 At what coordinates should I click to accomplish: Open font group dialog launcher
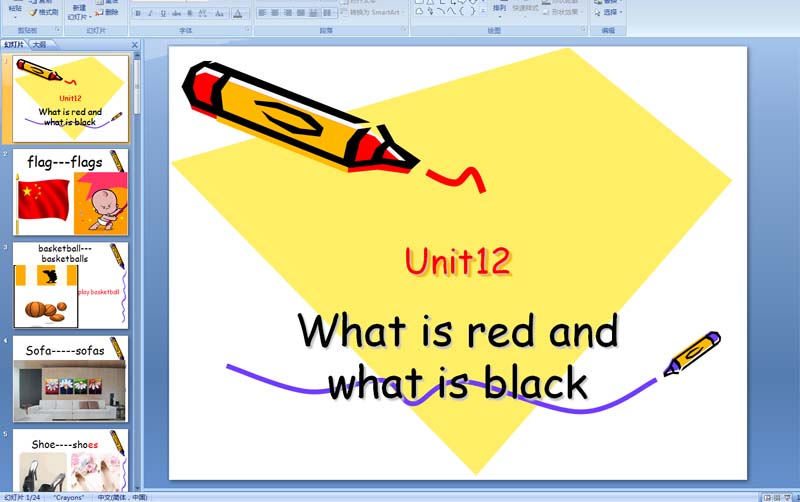(x=247, y=30)
